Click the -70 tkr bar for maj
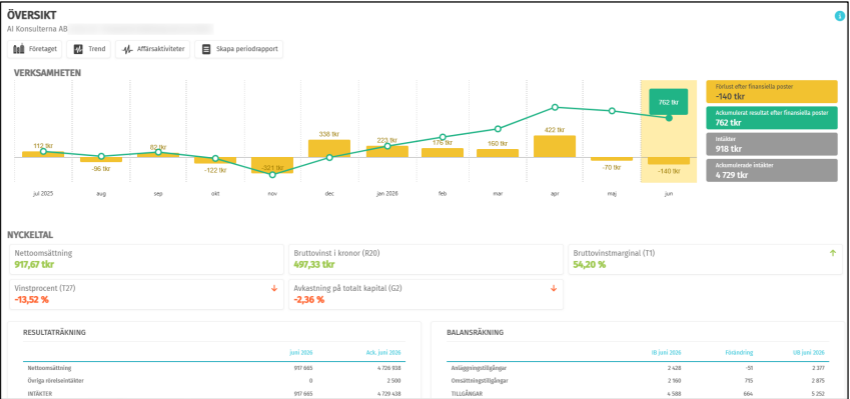The width and height of the screenshot is (850, 399). pyautogui.click(x=611, y=159)
